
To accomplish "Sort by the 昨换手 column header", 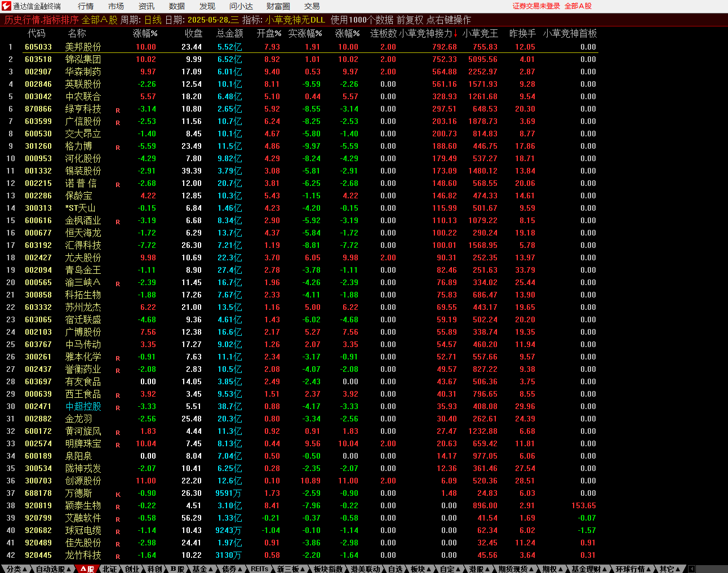I will tap(522, 34).
